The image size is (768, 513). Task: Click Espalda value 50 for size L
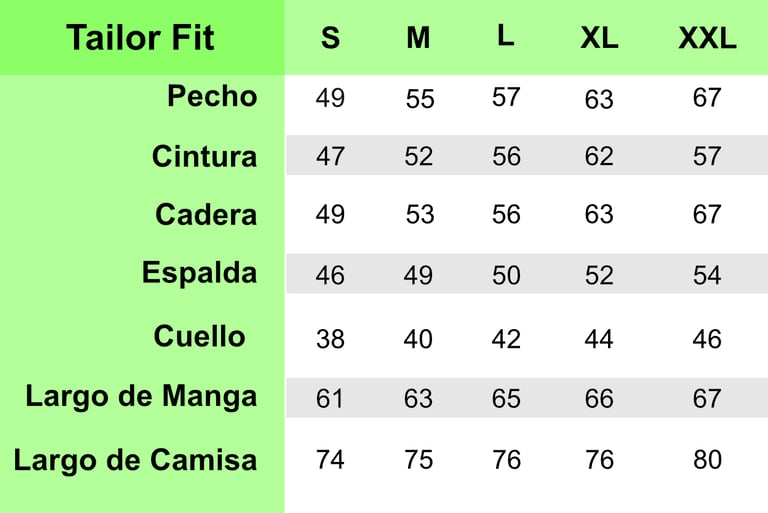click(x=506, y=275)
